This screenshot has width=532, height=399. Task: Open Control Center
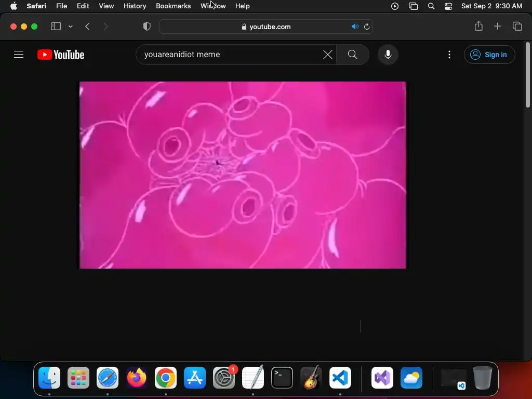pos(448,6)
